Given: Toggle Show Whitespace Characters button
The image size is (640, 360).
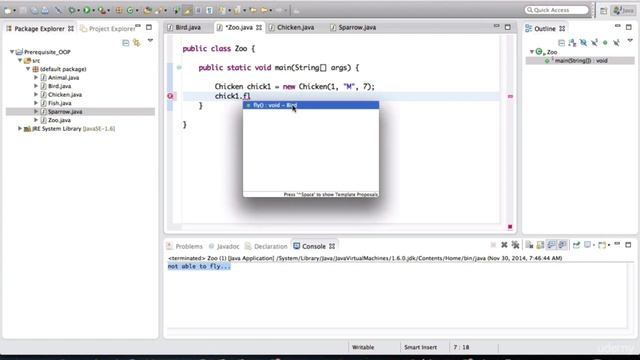Looking at the screenshot, I should [x=209, y=10].
